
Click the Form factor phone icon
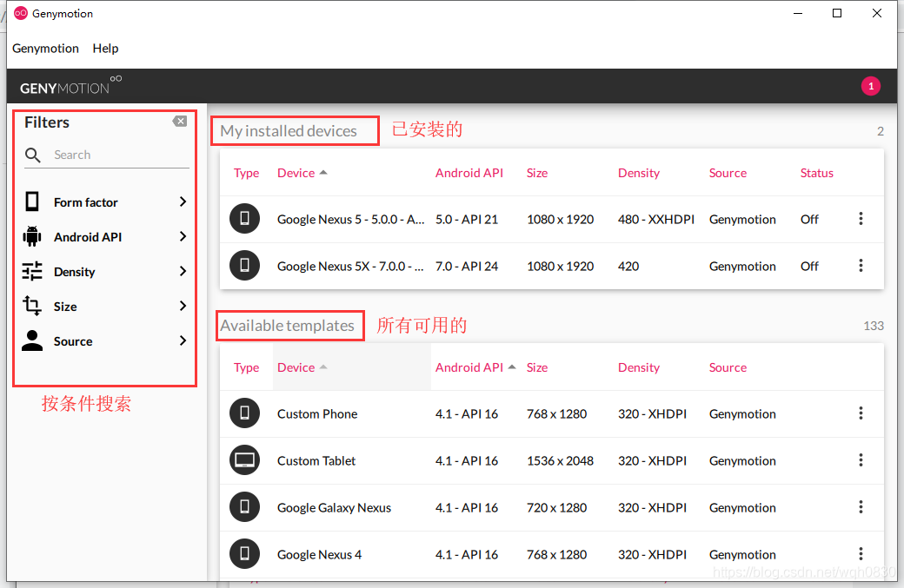point(32,202)
